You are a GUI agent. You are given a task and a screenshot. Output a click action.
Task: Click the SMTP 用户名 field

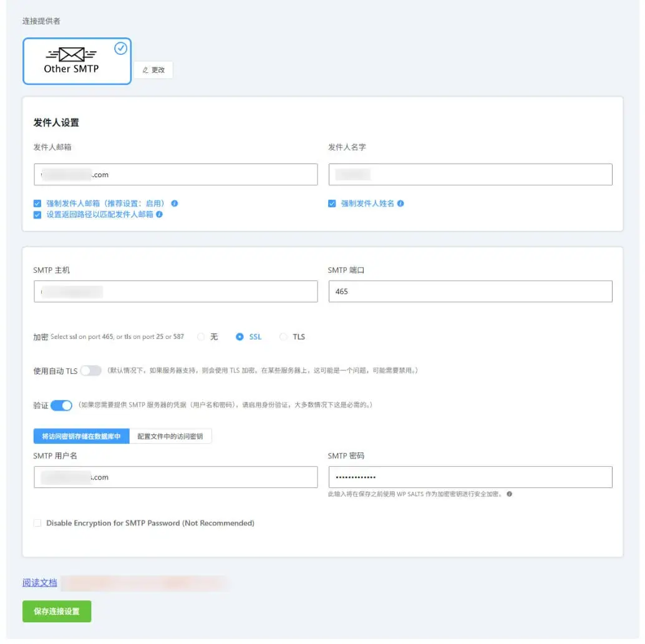[x=176, y=477]
